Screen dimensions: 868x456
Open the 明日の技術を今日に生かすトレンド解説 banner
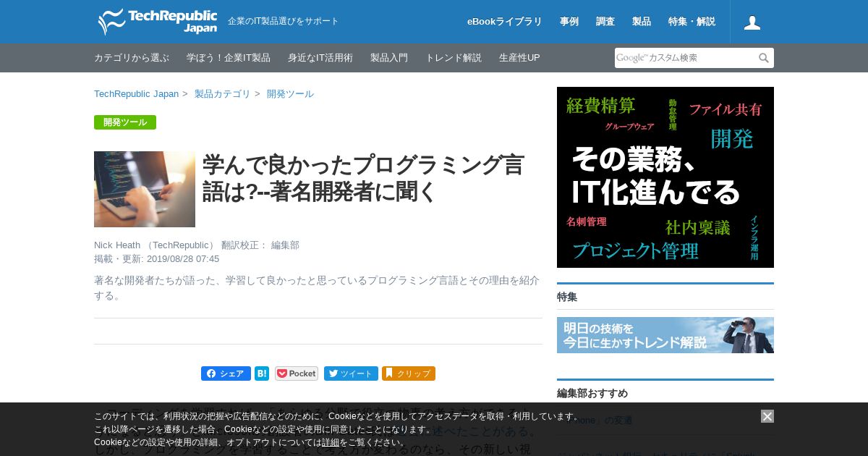click(x=665, y=335)
